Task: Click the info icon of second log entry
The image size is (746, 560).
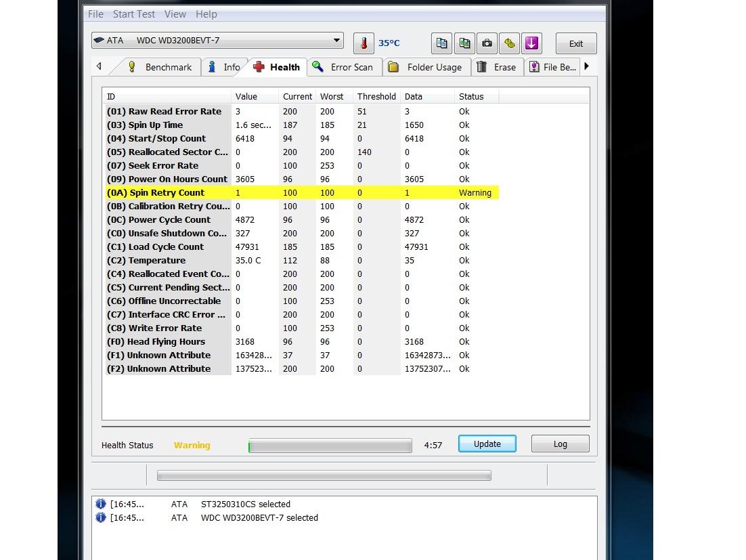Action: pyautogui.click(x=101, y=517)
